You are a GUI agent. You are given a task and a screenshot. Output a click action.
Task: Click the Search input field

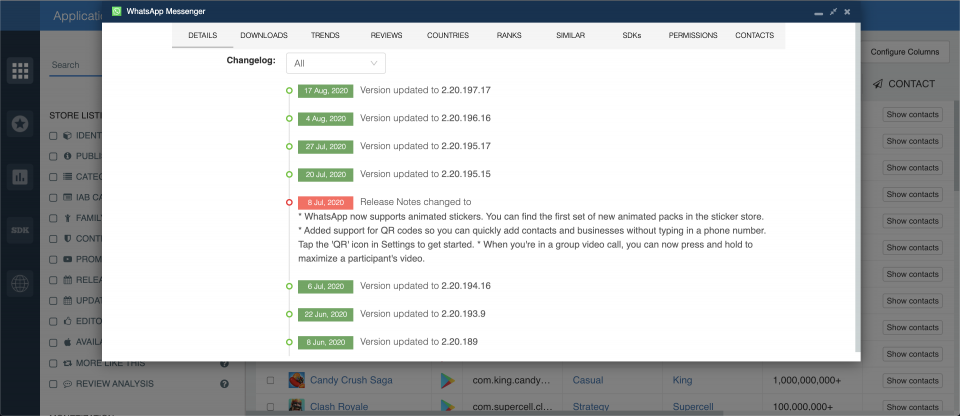75,65
